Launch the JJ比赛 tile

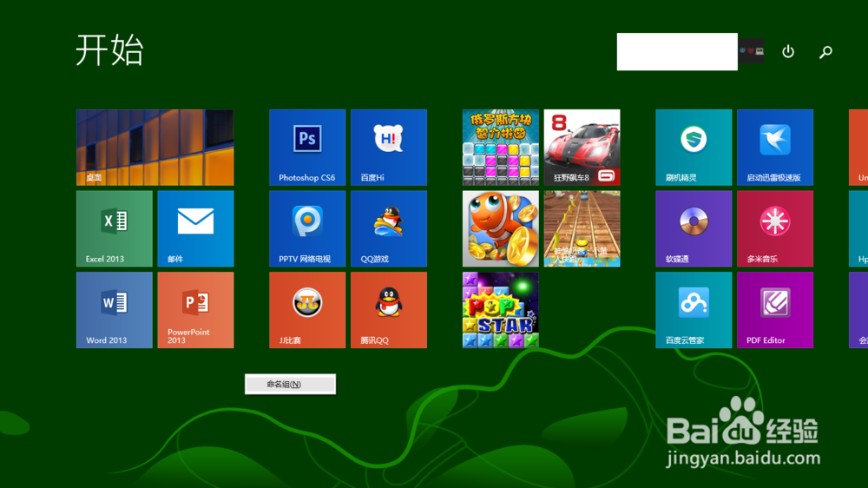307,310
